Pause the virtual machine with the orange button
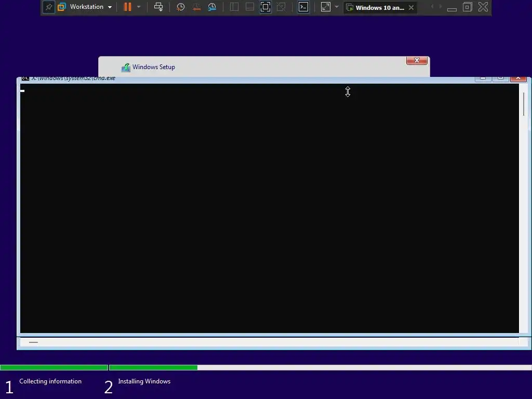The height and width of the screenshot is (399, 532). click(x=128, y=7)
